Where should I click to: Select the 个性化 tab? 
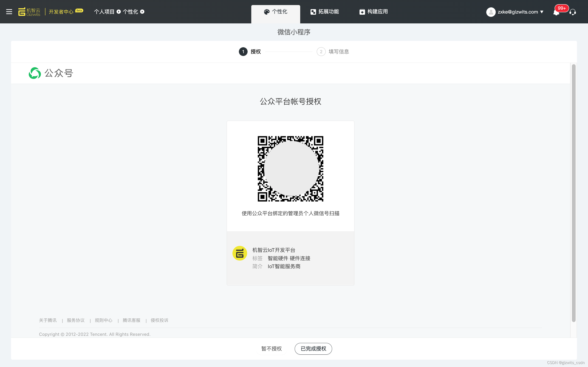(276, 12)
